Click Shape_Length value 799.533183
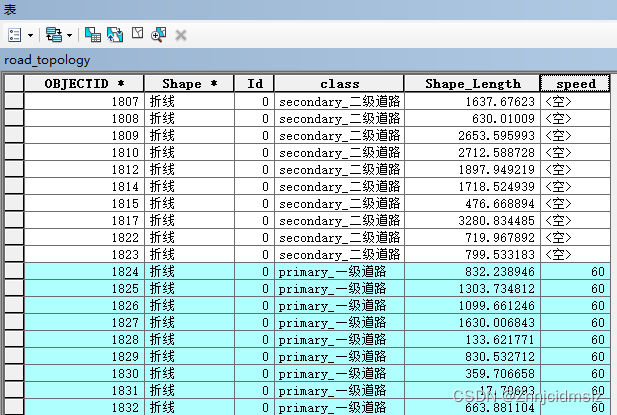Viewport: 617px width, 415px height. tap(500, 255)
